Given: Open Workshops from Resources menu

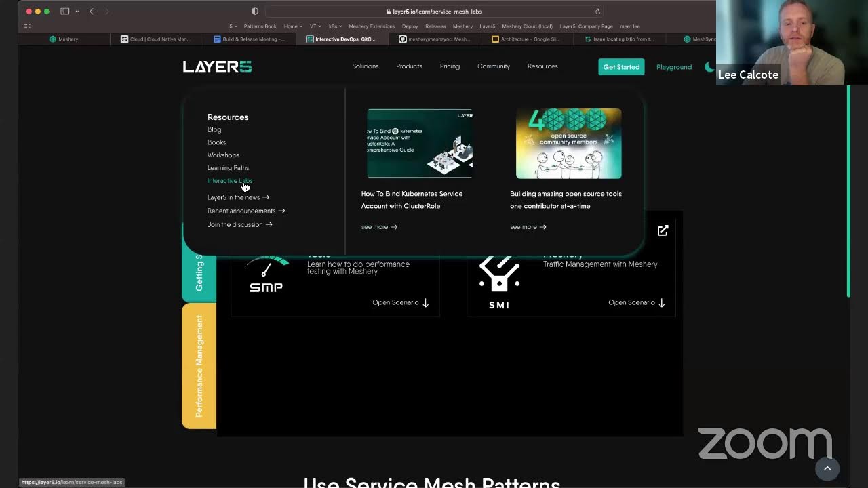Looking at the screenshot, I should pos(223,155).
